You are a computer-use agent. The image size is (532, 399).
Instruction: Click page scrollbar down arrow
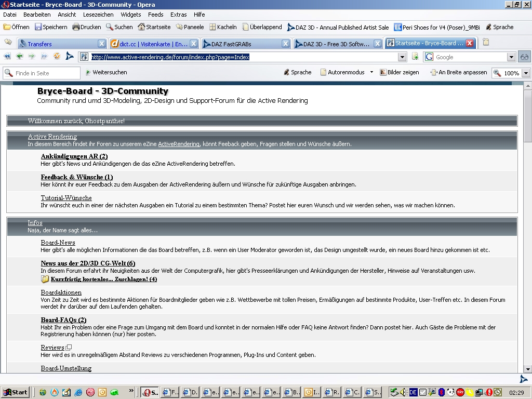[x=528, y=369]
